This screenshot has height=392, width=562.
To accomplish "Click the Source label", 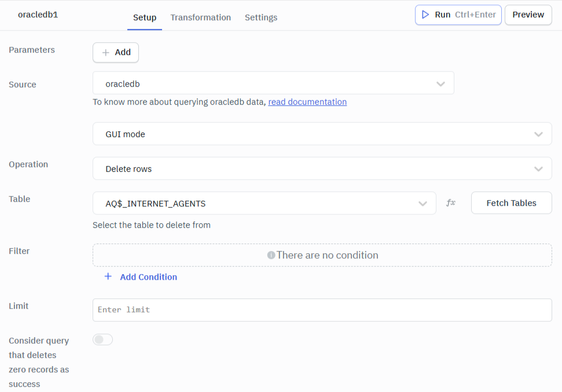I will [x=23, y=84].
